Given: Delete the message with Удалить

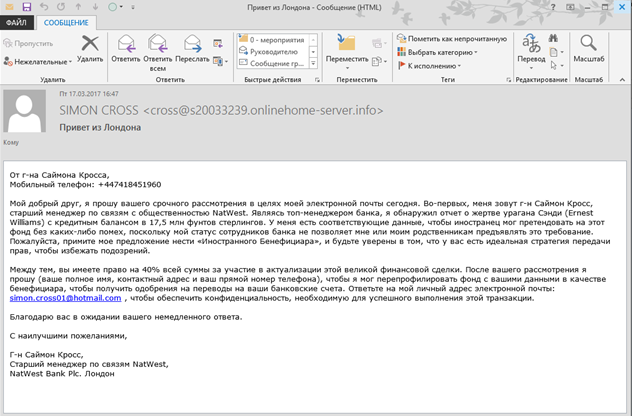Looking at the screenshot, I should pos(90,49).
